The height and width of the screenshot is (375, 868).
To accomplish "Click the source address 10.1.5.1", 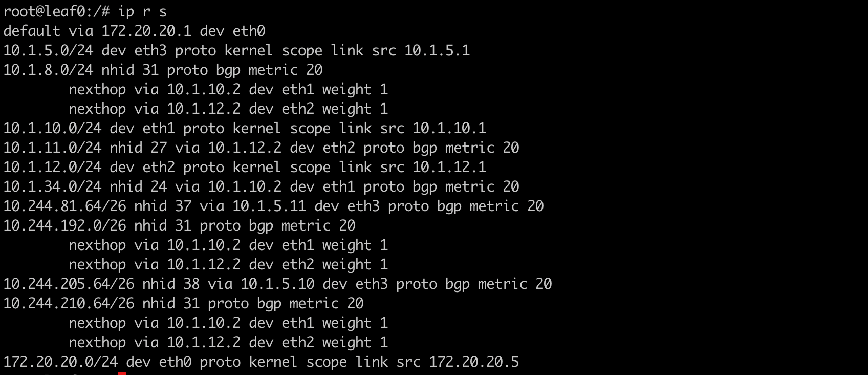I will click(437, 51).
